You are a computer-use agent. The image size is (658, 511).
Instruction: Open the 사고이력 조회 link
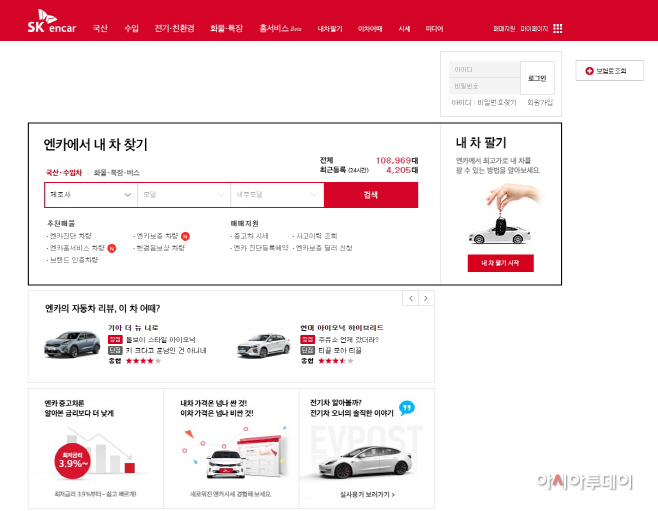pyautogui.click(x=316, y=236)
